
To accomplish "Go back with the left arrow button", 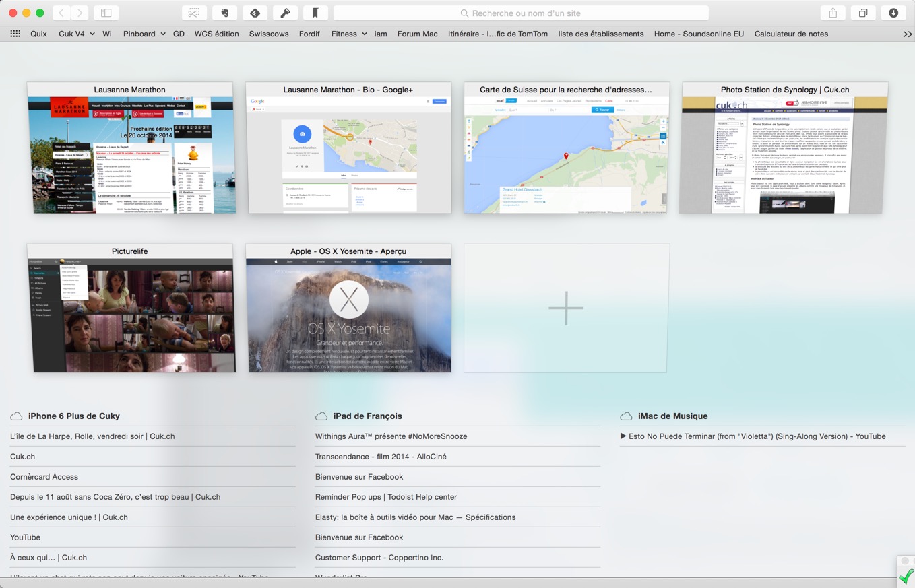I will [61, 13].
